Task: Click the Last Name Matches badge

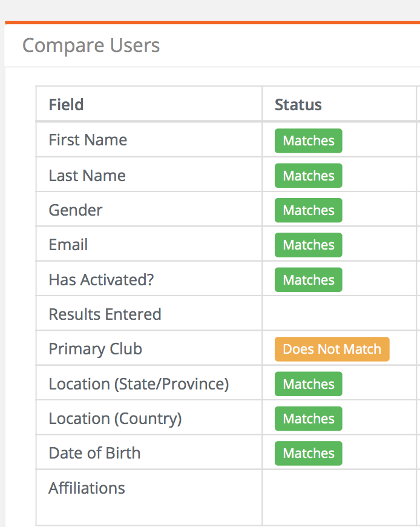Action: pyautogui.click(x=308, y=176)
